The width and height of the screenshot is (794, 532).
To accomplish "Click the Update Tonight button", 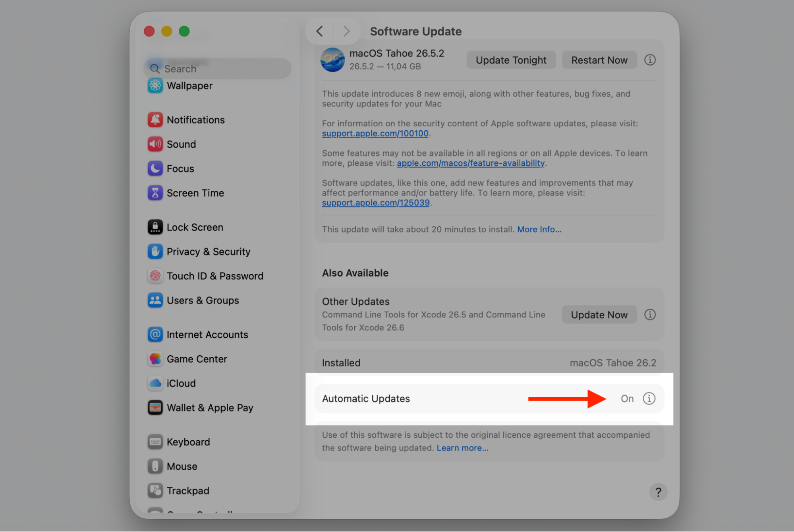I will [x=511, y=60].
